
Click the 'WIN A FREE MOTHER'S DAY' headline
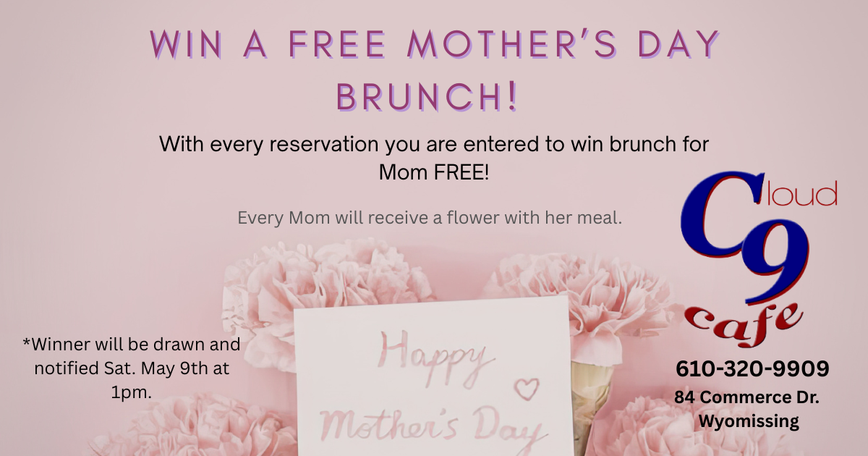434,45
